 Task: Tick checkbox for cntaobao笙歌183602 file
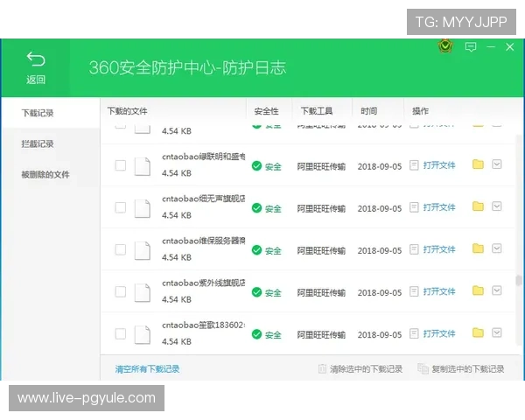121,333
